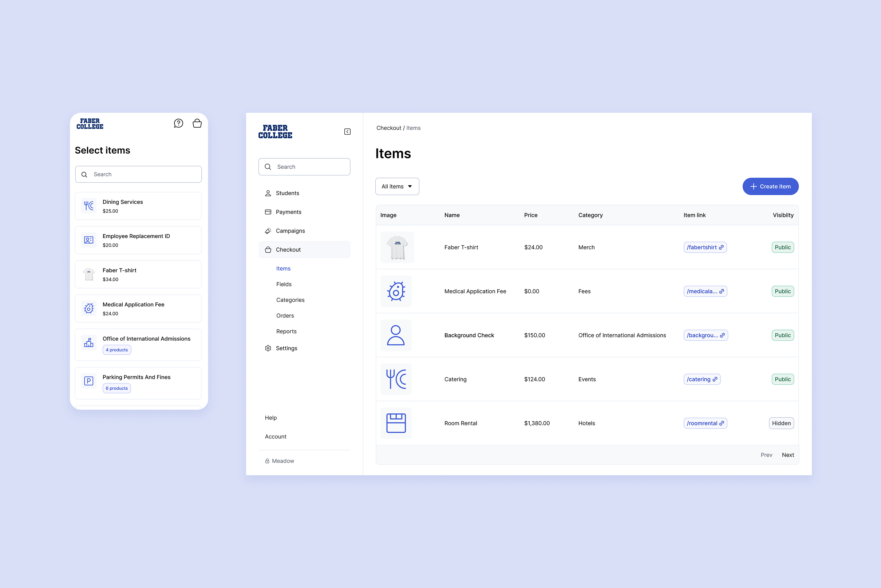Click the help chat bubble icon
The image size is (881, 588).
179,123
